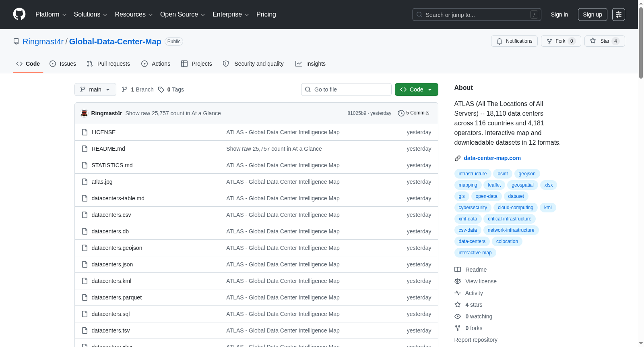644x347 pixels.
Task: Click the Notifications bell icon
Action: [x=500, y=41]
